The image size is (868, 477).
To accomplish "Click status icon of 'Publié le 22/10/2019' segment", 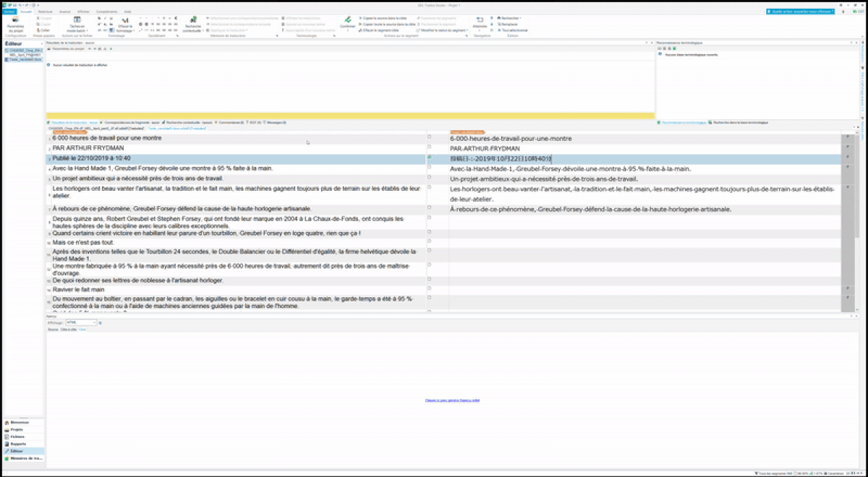I will tap(429, 157).
